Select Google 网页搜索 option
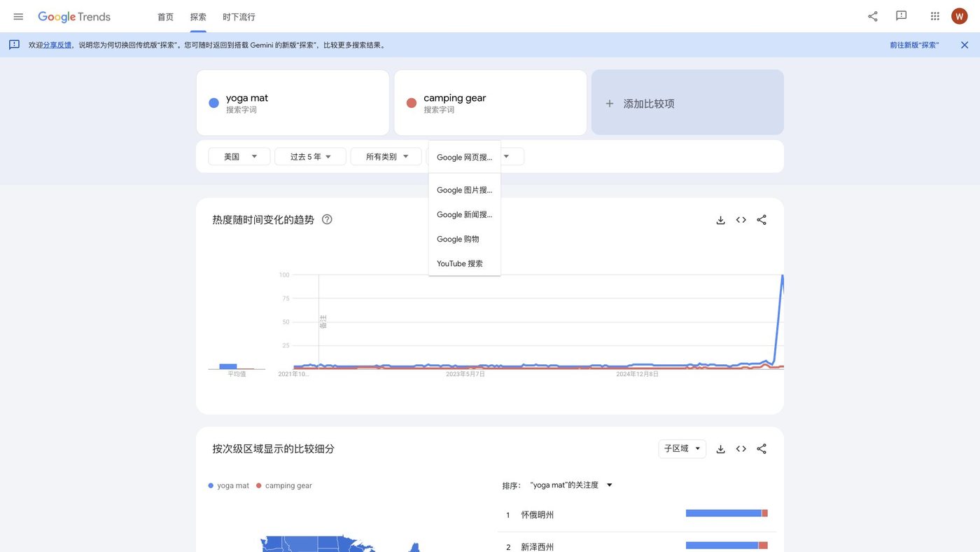 tap(465, 158)
